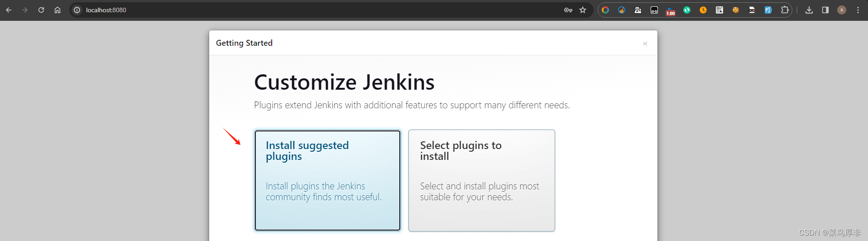Choose Select plugins to install
868x241 pixels.
click(482, 180)
